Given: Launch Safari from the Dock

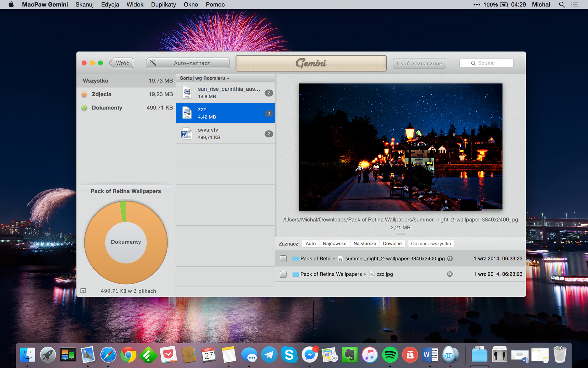Looking at the screenshot, I should coord(108,355).
